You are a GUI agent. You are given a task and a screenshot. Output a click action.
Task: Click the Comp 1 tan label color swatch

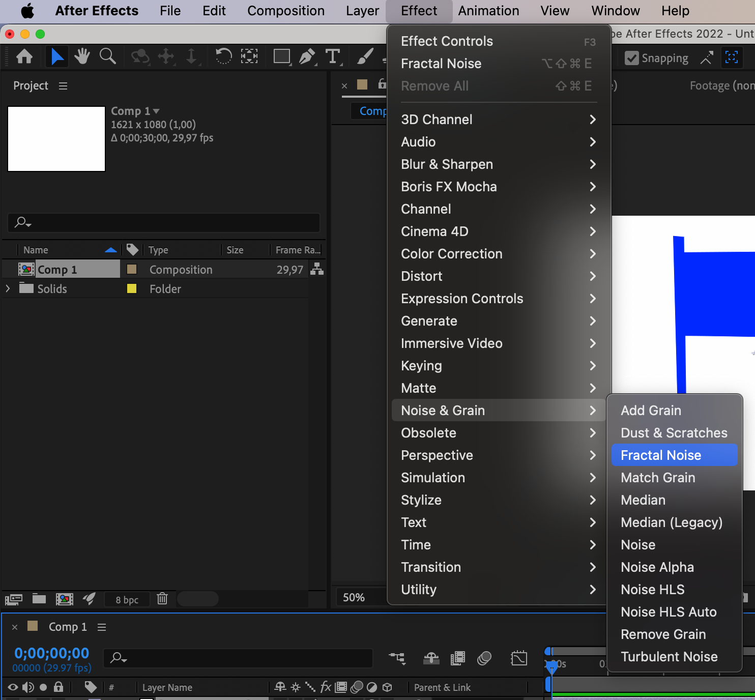pyautogui.click(x=131, y=269)
